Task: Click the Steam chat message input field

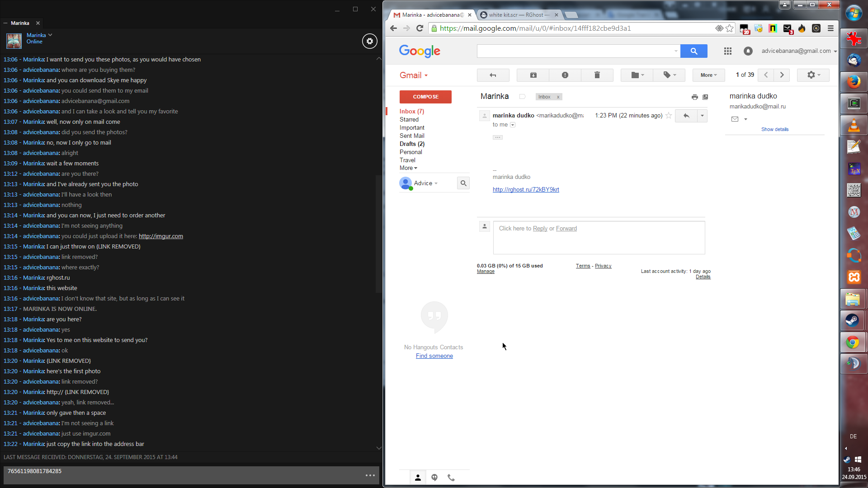Action: (x=181, y=475)
